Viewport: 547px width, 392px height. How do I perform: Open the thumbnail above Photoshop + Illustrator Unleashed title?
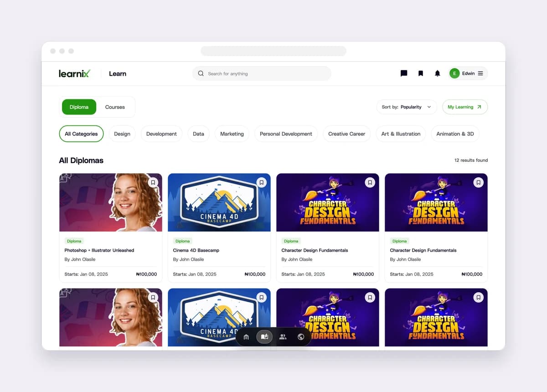(x=111, y=202)
